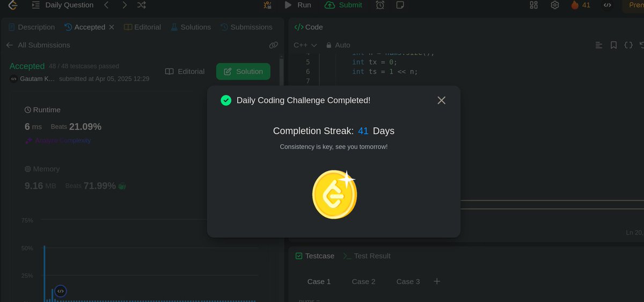
Task: Click Beats 71.99% memory stat
Action: point(91,186)
